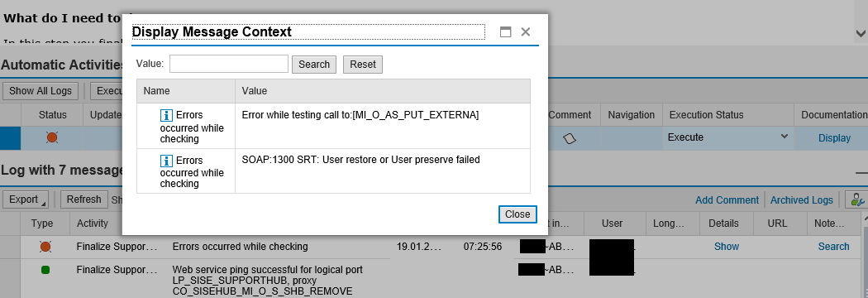Collapse the help text panel chevron
The height and width of the screenshot is (298, 868).
click(860, 33)
